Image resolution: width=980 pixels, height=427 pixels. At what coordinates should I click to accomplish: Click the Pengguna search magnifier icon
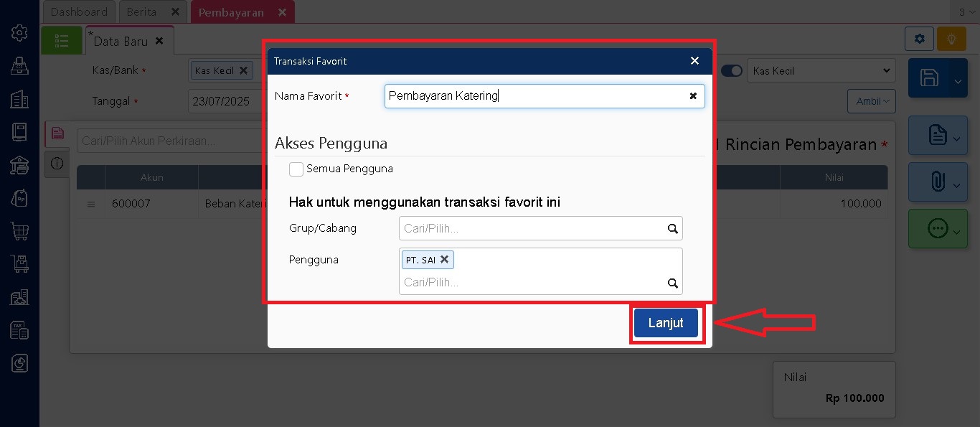(672, 283)
